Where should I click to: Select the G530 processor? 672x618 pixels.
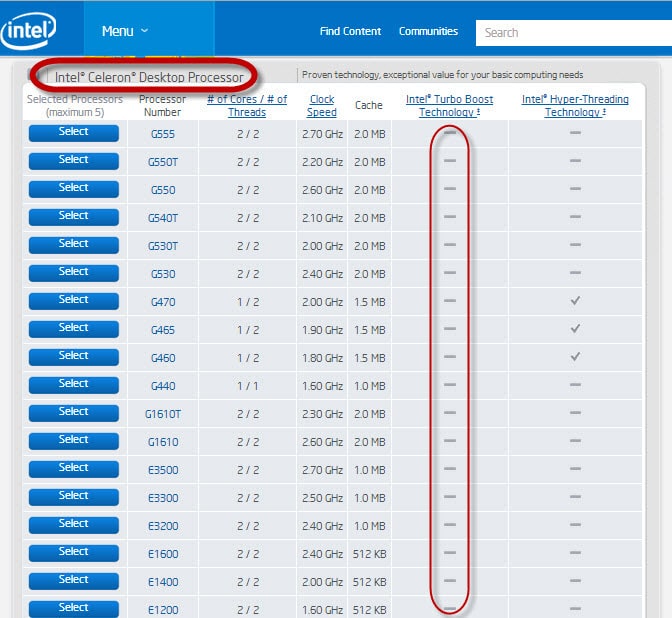click(73, 273)
